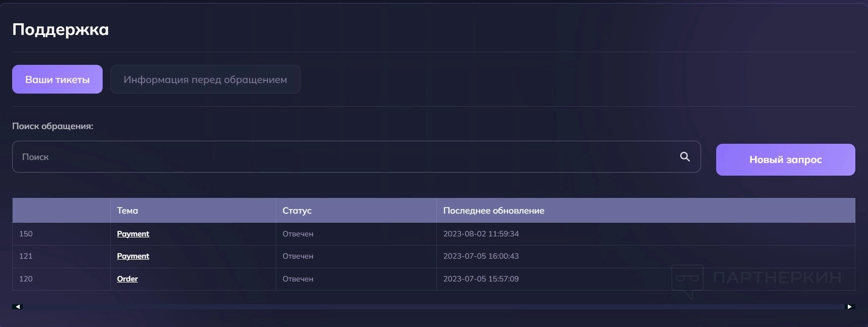Open the Payment ticket number 150
868x327 pixels.
[x=133, y=234]
